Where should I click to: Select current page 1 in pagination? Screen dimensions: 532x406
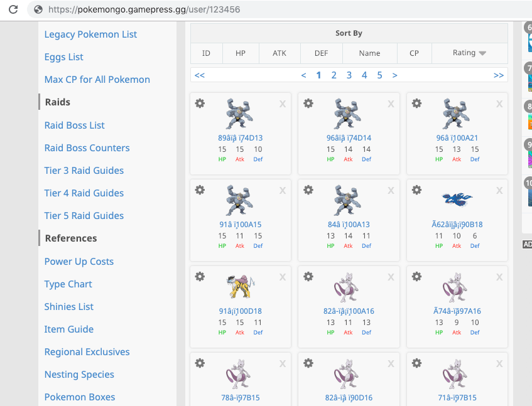(x=318, y=75)
